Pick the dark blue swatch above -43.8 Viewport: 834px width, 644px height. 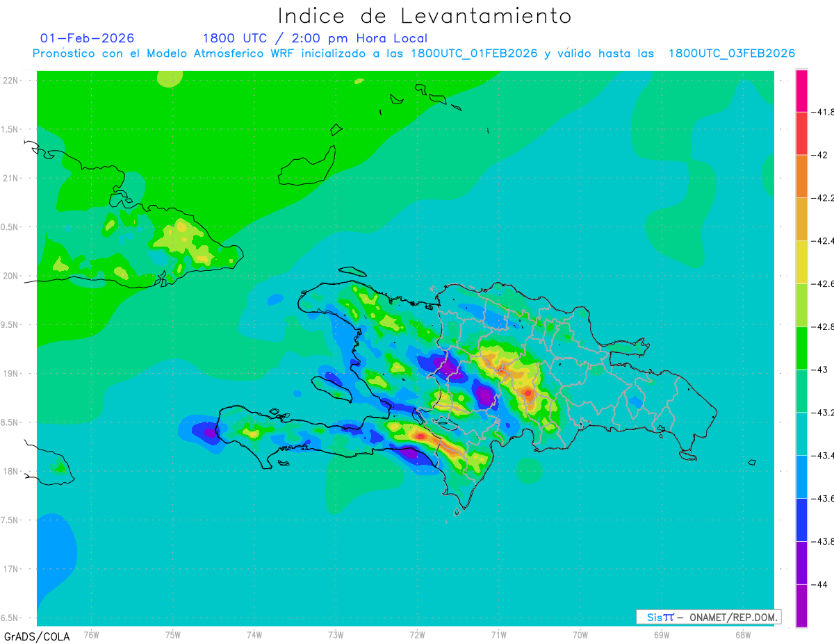point(801,520)
